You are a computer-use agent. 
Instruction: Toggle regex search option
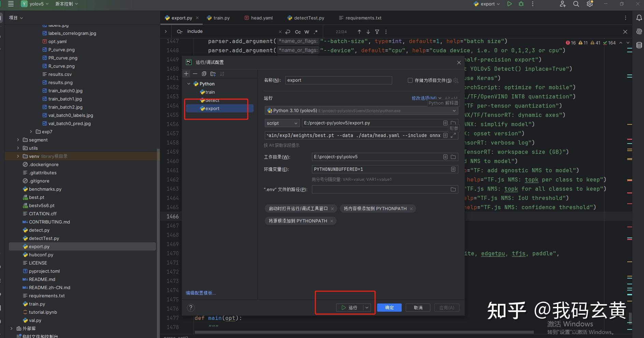click(x=316, y=32)
